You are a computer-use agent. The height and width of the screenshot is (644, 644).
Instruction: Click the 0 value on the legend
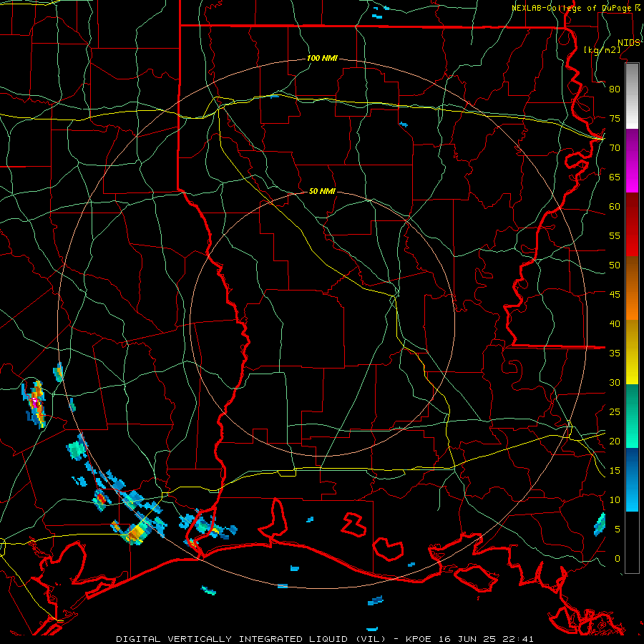coord(618,559)
